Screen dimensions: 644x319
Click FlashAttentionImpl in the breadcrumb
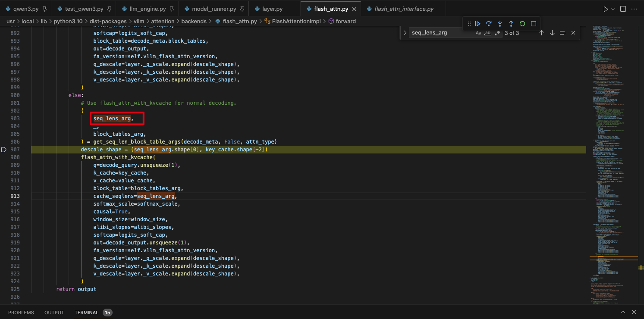click(297, 21)
